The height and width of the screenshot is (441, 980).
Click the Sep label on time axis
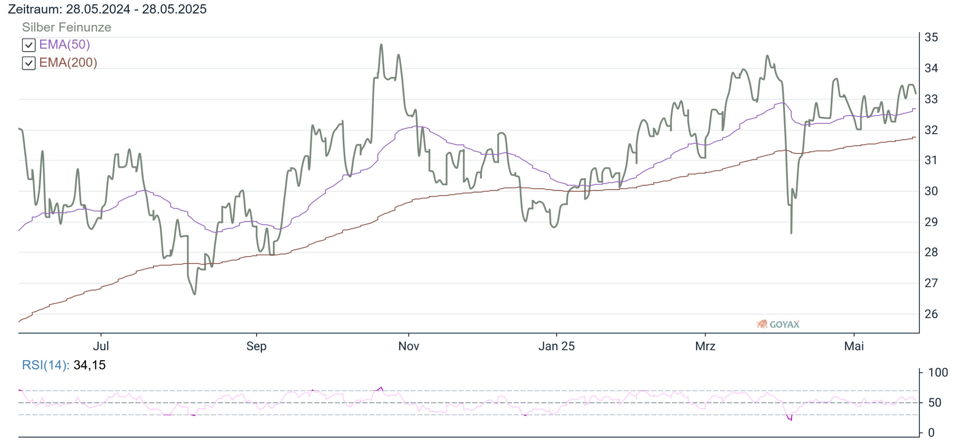pos(256,346)
